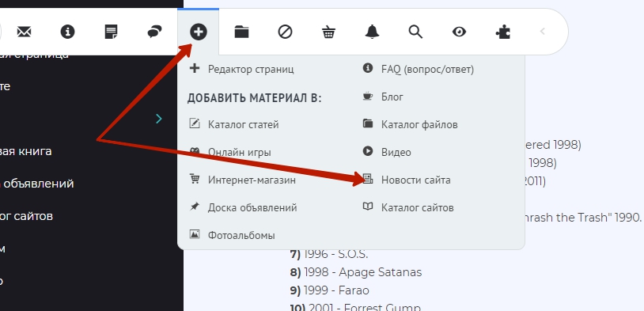Open sidebar link ending in 'объявлений'

tap(37, 184)
